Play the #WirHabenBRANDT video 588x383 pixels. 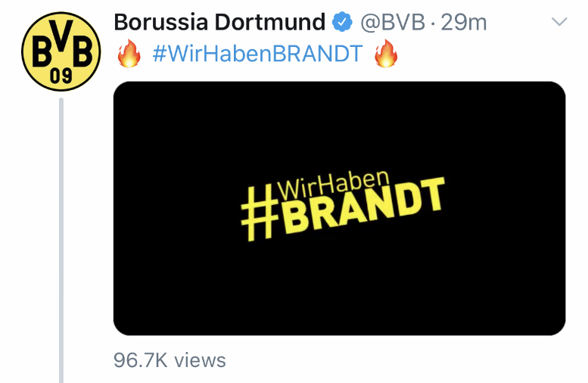click(339, 208)
